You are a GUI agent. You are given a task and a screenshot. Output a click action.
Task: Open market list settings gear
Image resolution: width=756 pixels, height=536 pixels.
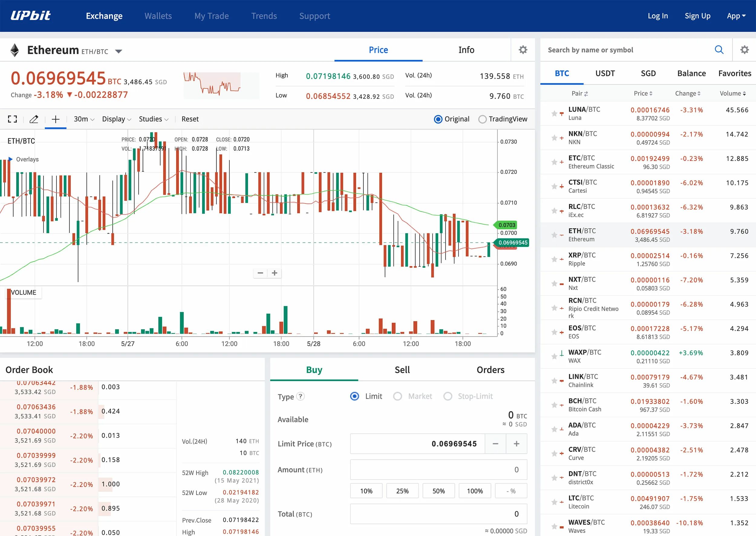744,50
